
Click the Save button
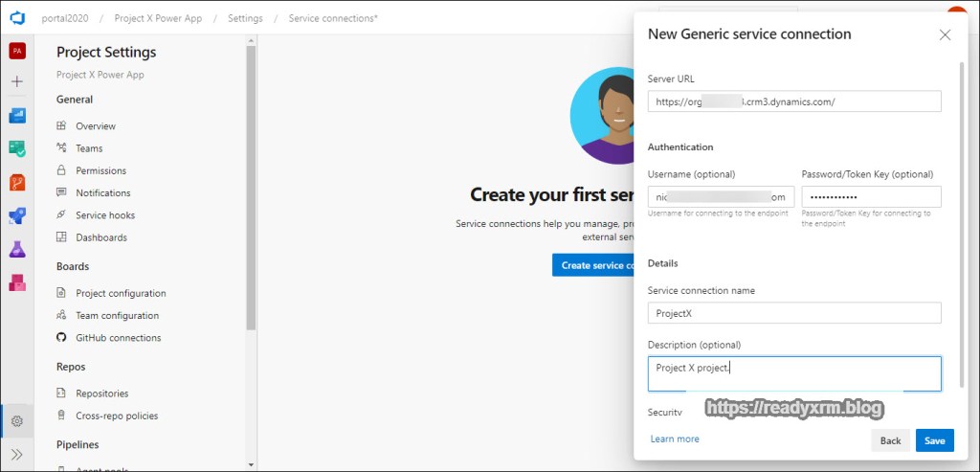[x=934, y=440]
